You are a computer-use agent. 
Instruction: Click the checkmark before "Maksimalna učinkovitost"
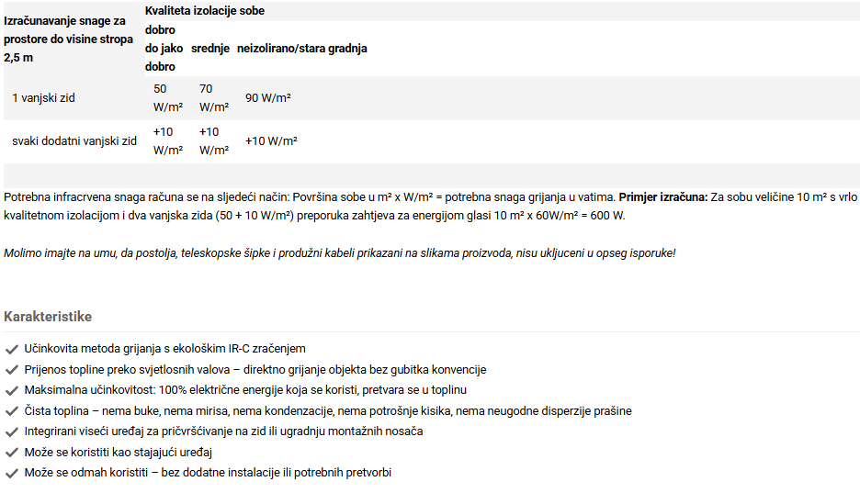pyautogui.click(x=11, y=390)
